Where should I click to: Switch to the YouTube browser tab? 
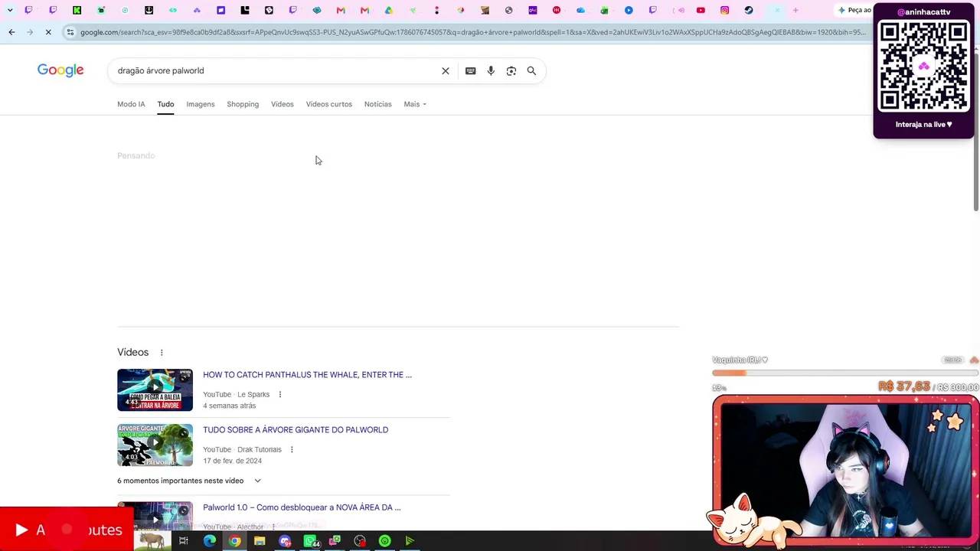click(x=701, y=10)
